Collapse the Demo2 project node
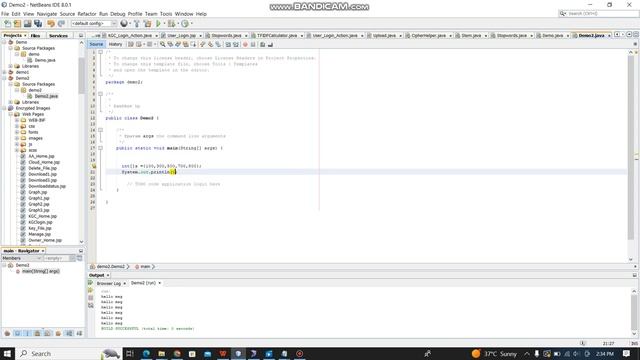This screenshot has width=640, height=360. pos(4,78)
